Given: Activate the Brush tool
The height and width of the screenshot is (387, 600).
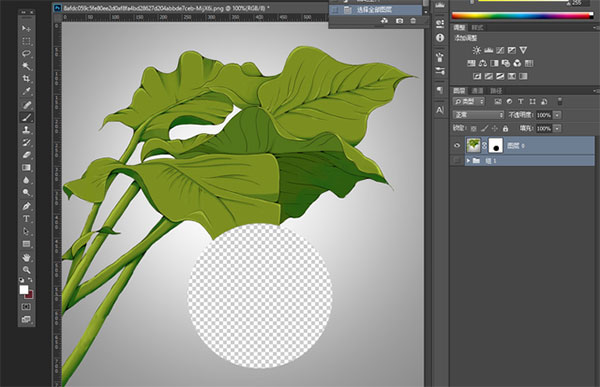Looking at the screenshot, I should pyautogui.click(x=26, y=117).
